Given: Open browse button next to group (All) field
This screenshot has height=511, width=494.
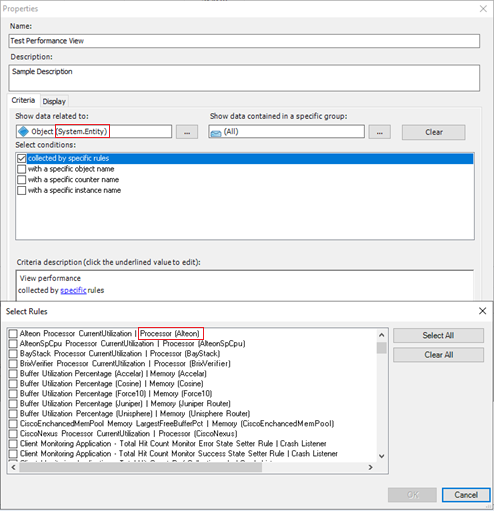Looking at the screenshot, I should [x=380, y=132].
